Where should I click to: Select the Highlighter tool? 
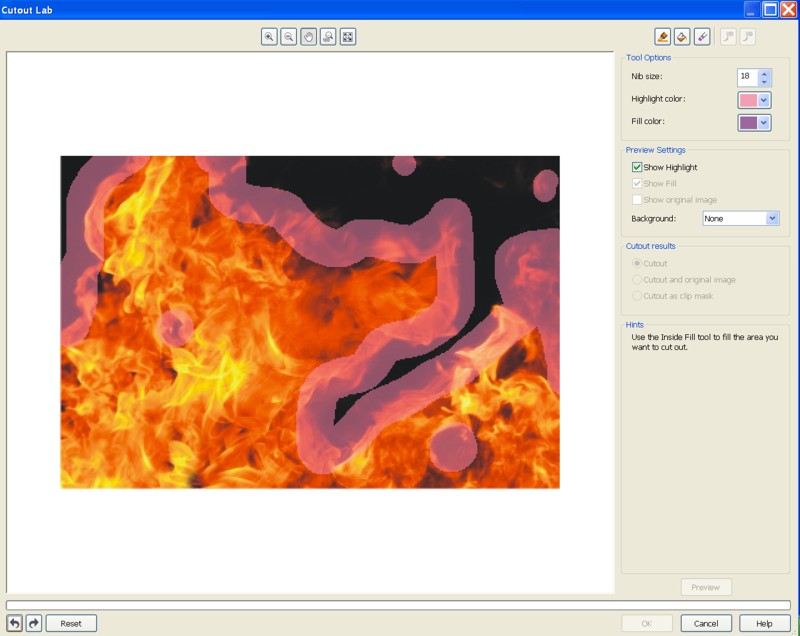[x=662, y=37]
